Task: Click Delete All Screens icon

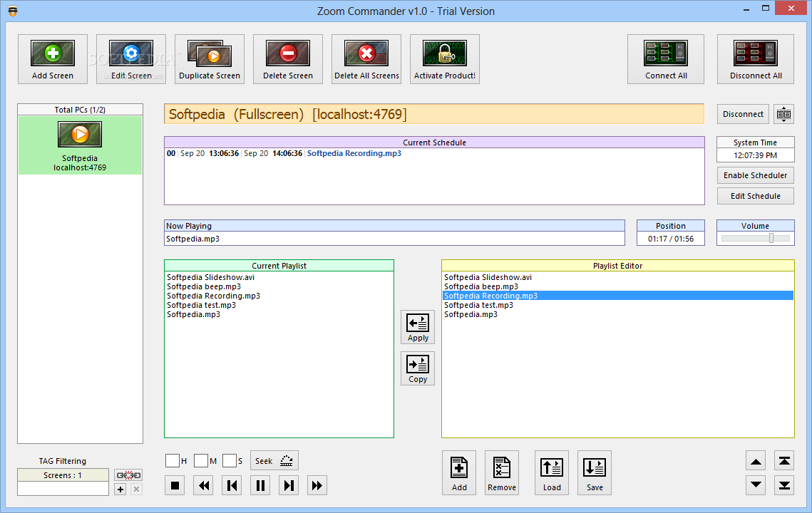Action: (x=366, y=59)
